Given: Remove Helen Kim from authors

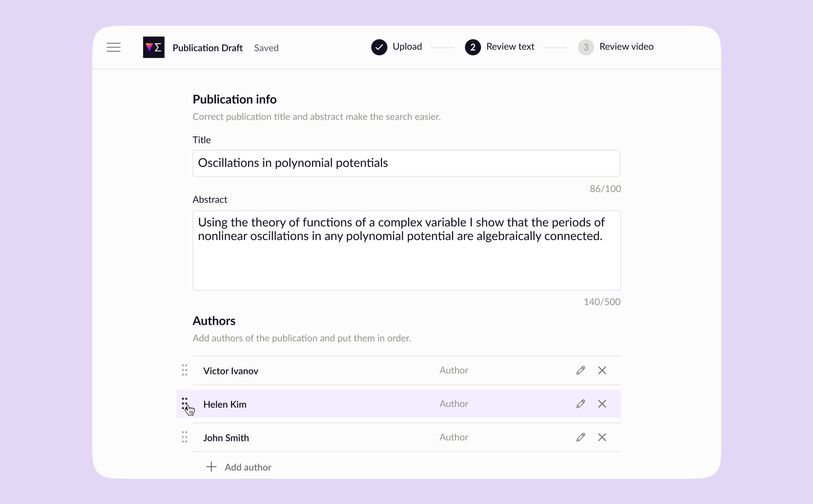Looking at the screenshot, I should (x=602, y=404).
